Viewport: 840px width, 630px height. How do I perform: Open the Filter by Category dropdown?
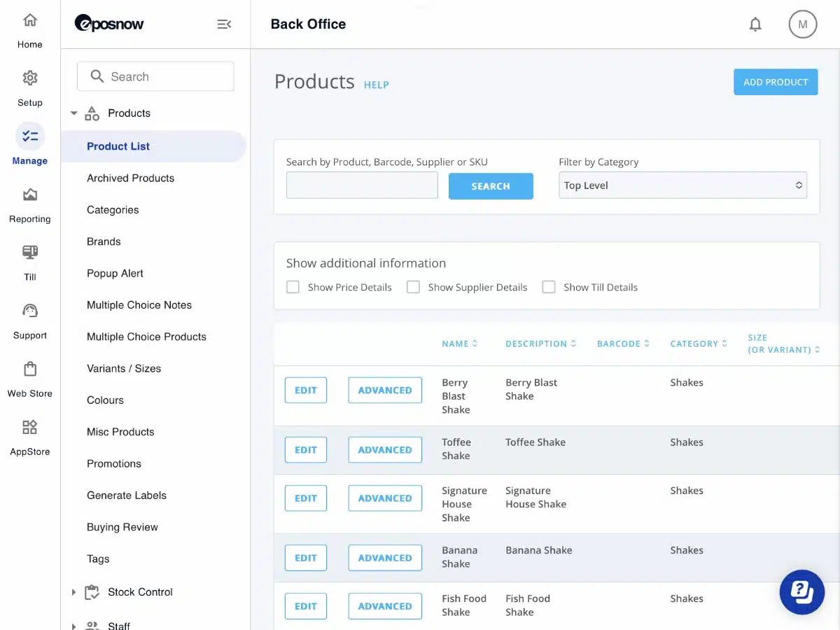tap(682, 185)
